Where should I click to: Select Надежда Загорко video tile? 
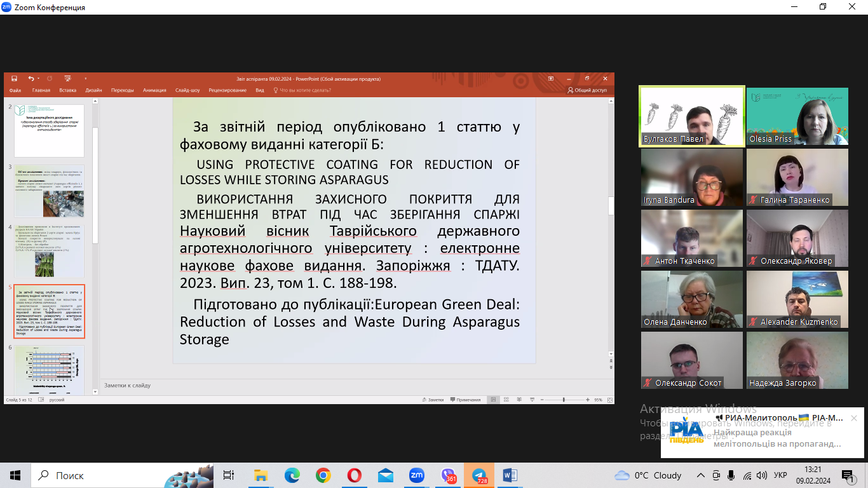click(797, 360)
